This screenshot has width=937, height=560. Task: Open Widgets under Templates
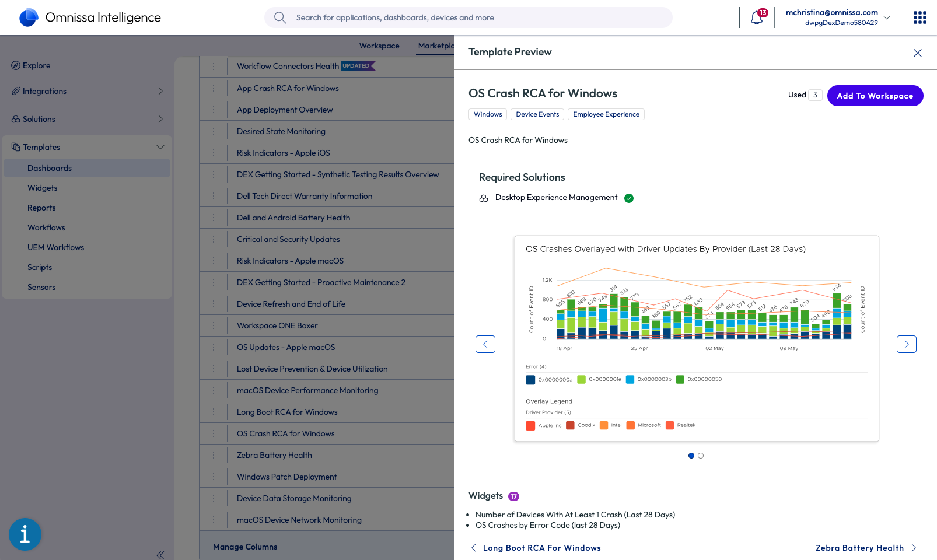(x=43, y=188)
